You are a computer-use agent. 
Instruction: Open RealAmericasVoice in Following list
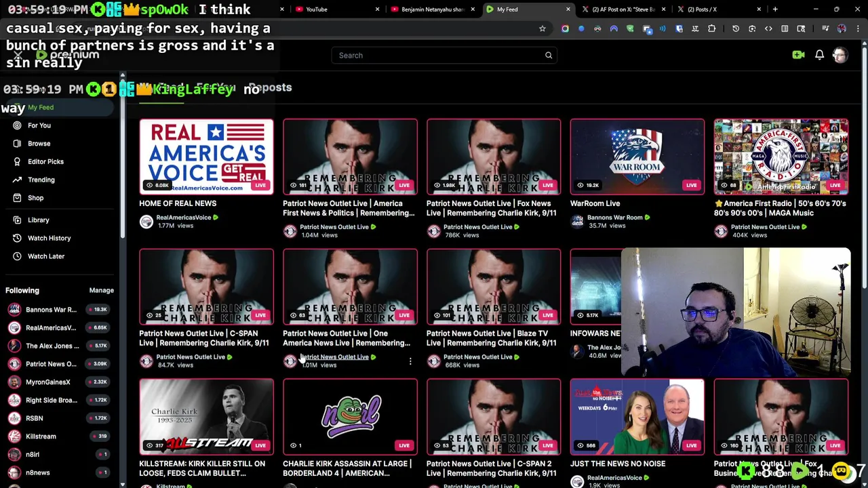60,327
